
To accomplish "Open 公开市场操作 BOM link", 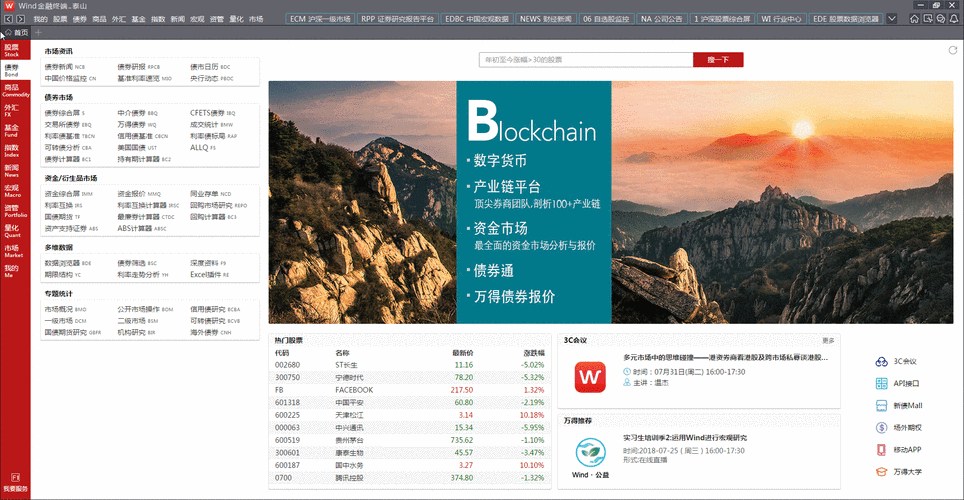I will (145, 309).
